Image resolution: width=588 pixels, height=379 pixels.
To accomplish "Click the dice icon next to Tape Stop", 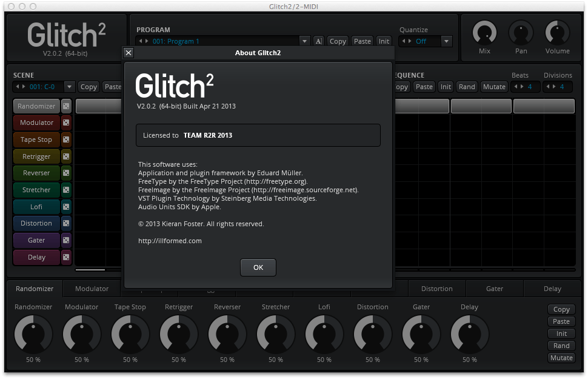I will click(66, 139).
